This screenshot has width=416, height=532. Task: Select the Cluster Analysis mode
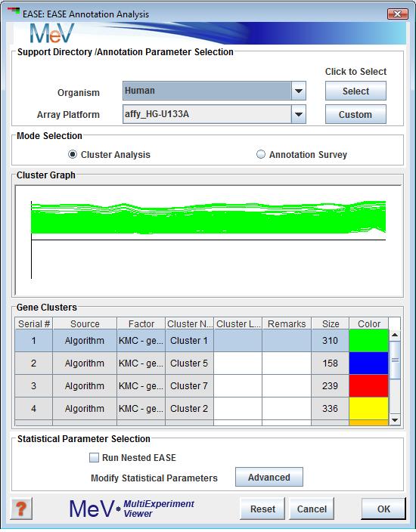click(x=73, y=154)
